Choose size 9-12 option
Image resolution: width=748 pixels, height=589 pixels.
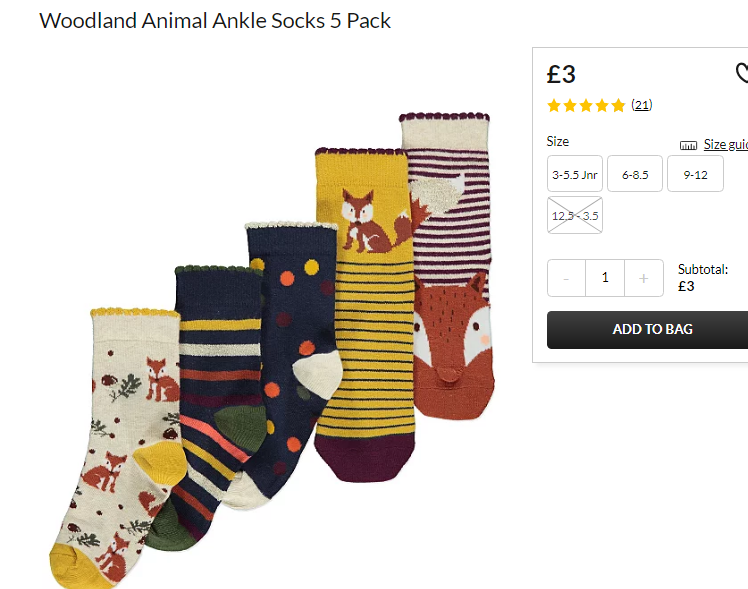pos(695,174)
